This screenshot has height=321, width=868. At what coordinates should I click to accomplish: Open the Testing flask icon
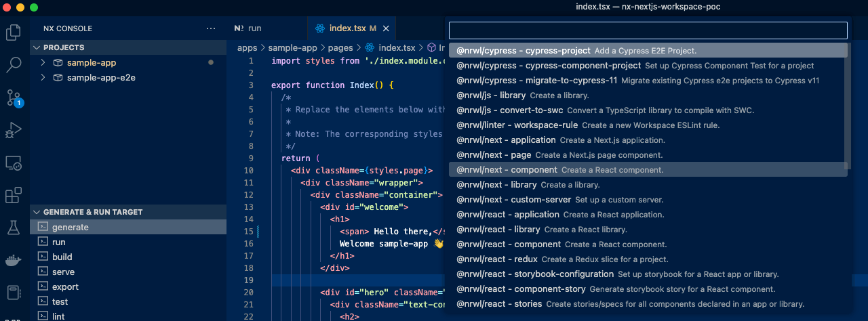coord(14,228)
